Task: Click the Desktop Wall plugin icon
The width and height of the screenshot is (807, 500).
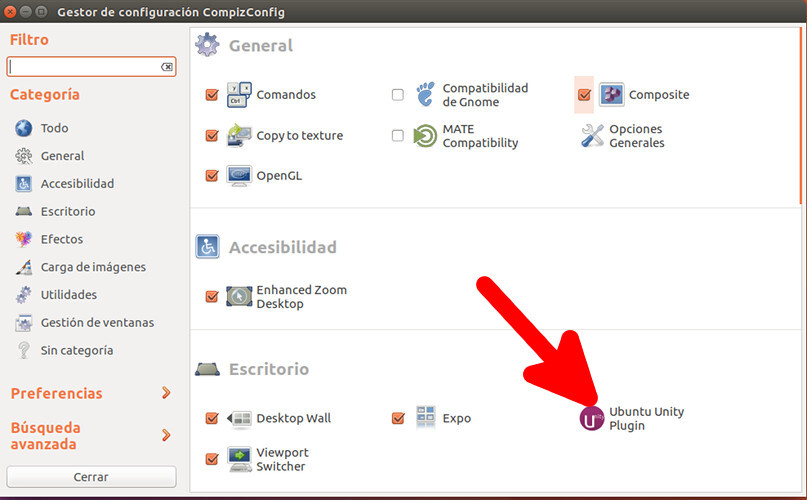Action: tap(239, 418)
